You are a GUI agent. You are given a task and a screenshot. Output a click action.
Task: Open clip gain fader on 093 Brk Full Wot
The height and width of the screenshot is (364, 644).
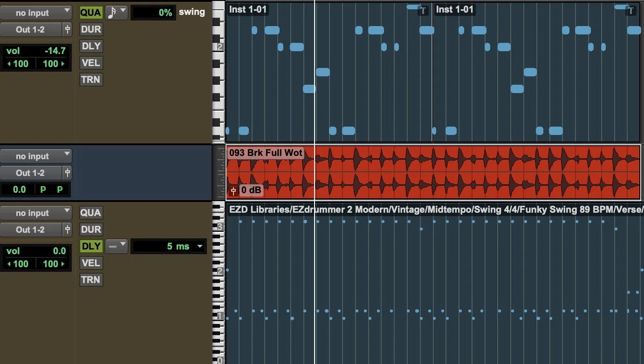point(232,191)
